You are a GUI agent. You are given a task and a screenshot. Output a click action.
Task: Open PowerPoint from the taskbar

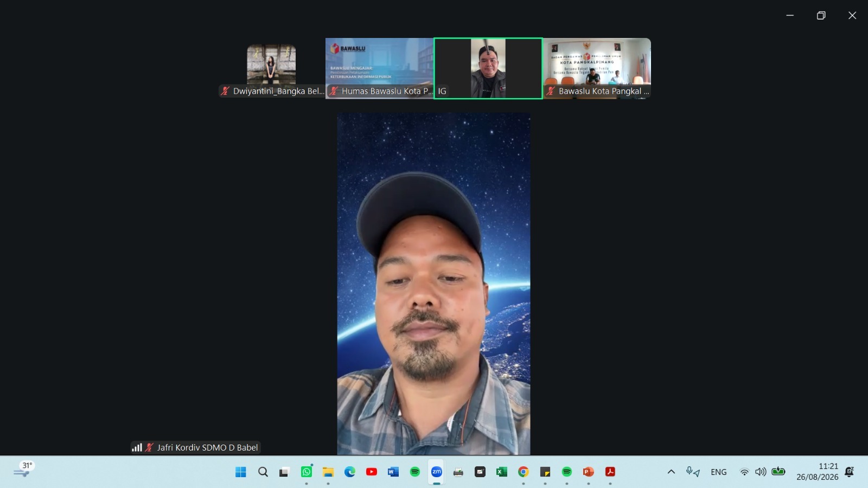pyautogui.click(x=589, y=472)
